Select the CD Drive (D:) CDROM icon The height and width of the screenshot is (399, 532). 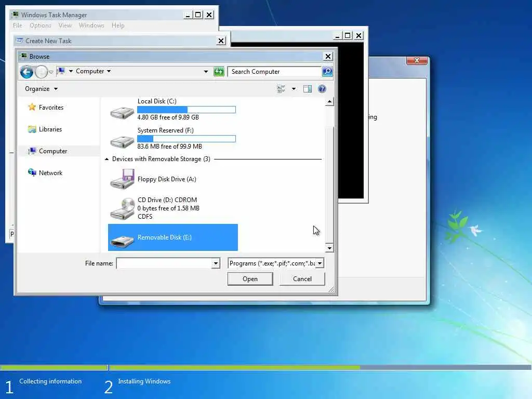click(x=122, y=208)
